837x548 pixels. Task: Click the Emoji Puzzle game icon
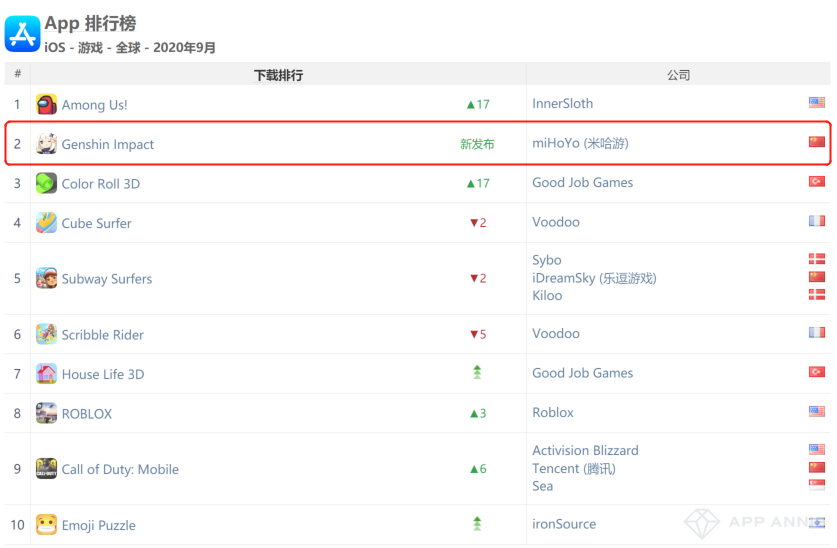point(46,525)
